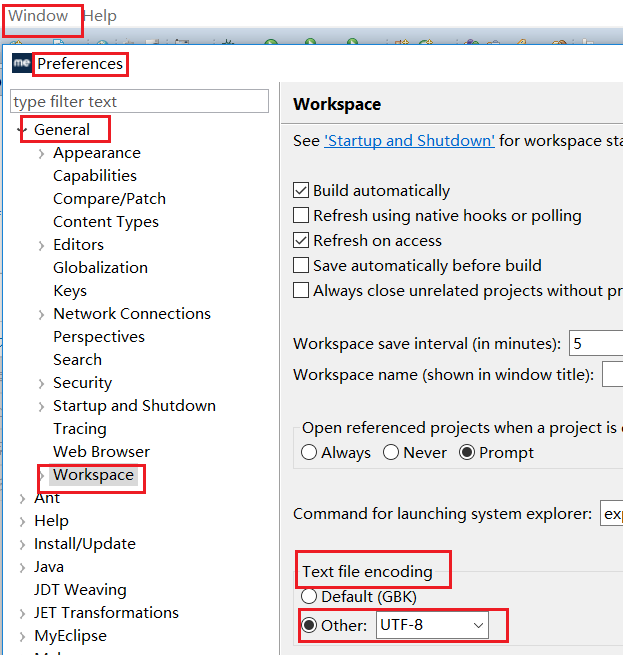The height and width of the screenshot is (655, 623).
Task: Open the Window menu
Action: point(38,16)
